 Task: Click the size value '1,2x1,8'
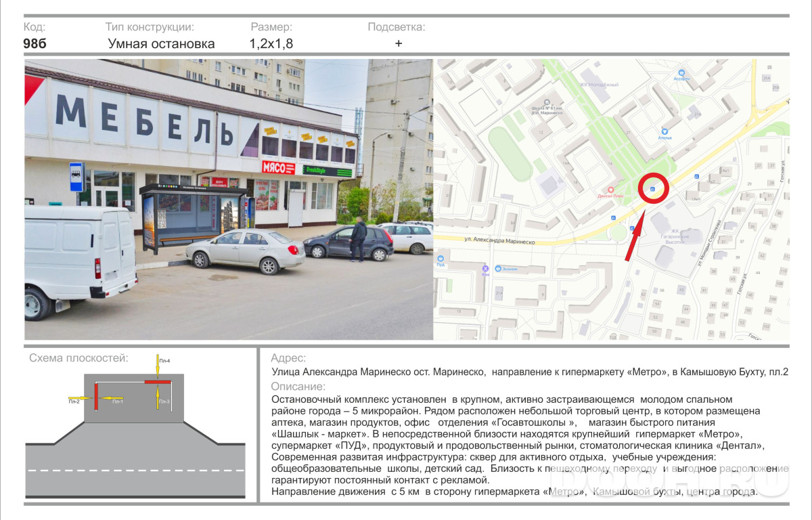click(x=271, y=44)
